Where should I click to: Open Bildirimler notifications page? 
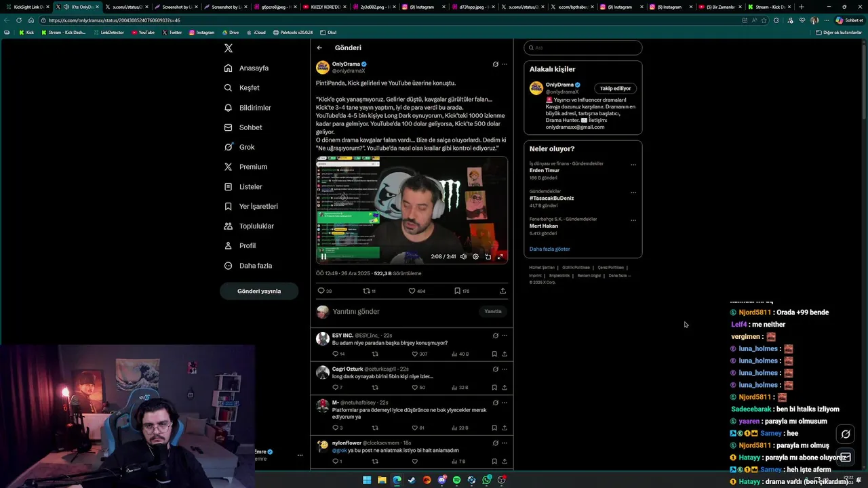248,108
